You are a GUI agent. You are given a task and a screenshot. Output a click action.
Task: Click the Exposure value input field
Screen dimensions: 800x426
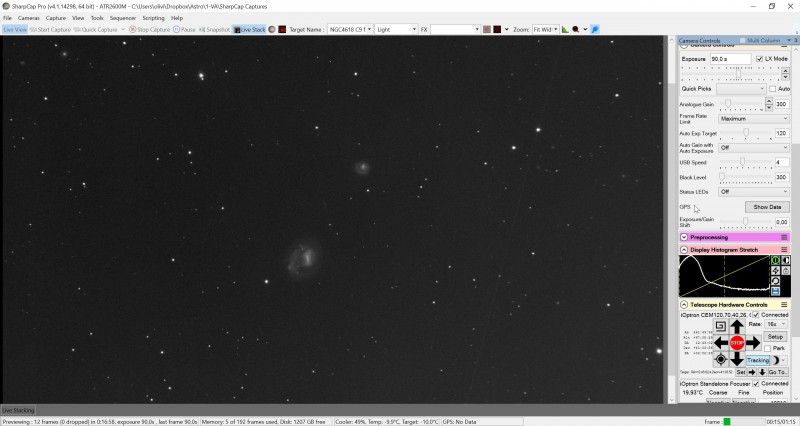coord(731,59)
